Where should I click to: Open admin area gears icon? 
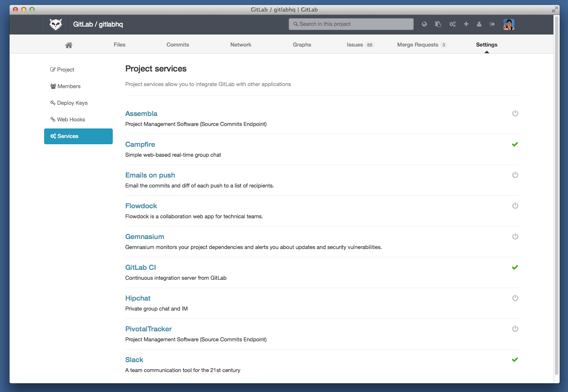[452, 24]
